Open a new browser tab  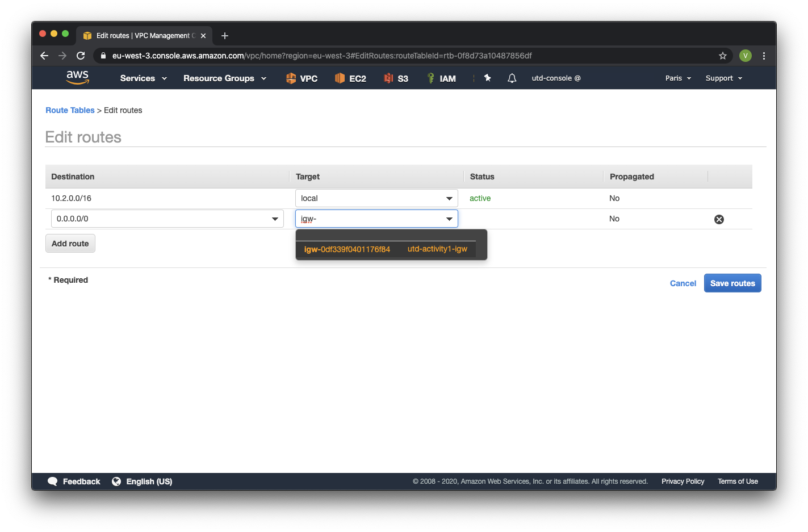(225, 36)
